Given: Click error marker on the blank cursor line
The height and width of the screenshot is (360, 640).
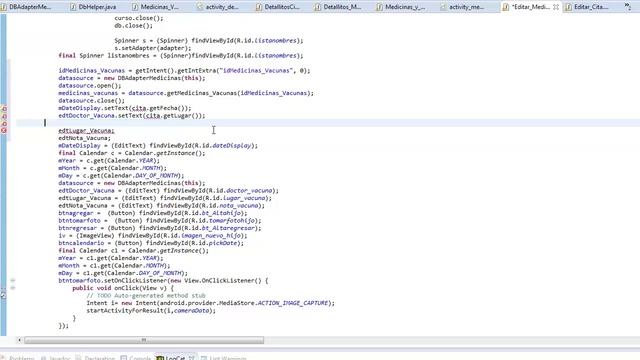Looking at the screenshot, I should pos(4,123).
